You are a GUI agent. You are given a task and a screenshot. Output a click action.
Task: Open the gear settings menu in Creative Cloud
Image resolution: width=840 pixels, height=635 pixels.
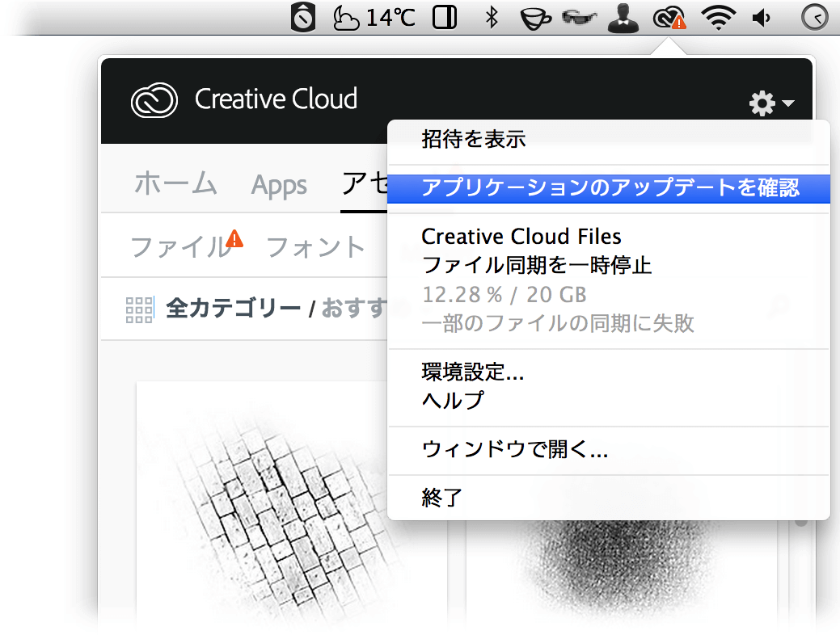(x=771, y=103)
